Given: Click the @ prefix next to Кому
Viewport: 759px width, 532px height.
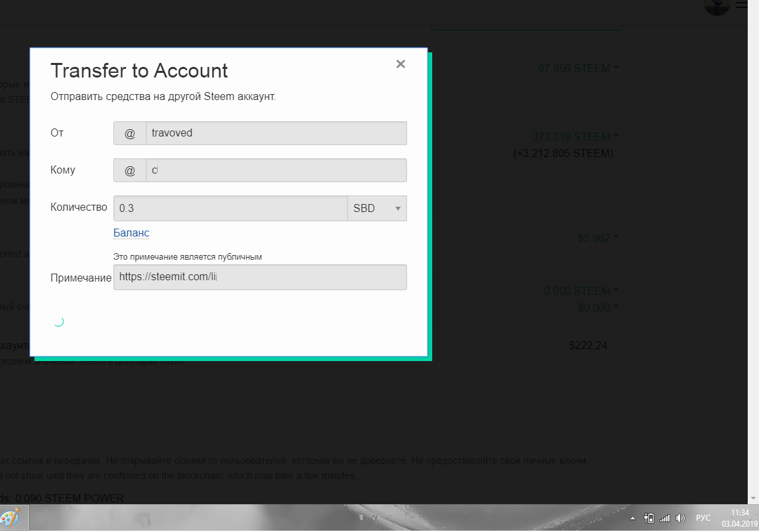Looking at the screenshot, I should pos(130,170).
